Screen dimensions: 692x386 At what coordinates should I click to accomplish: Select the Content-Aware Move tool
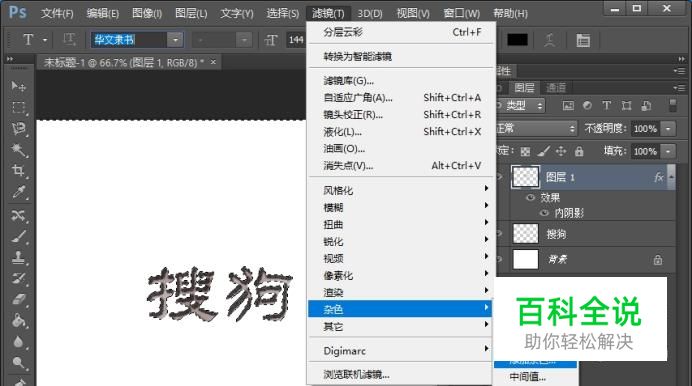[18, 215]
